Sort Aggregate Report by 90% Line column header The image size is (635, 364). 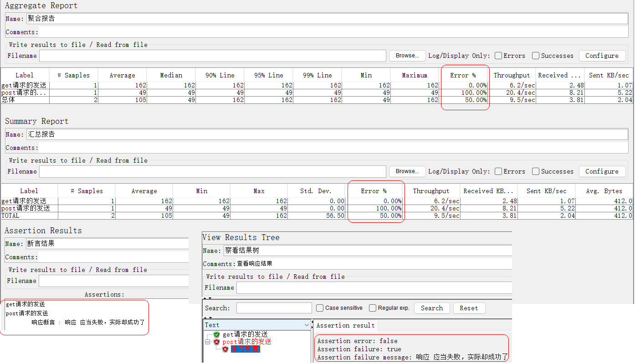click(x=220, y=75)
